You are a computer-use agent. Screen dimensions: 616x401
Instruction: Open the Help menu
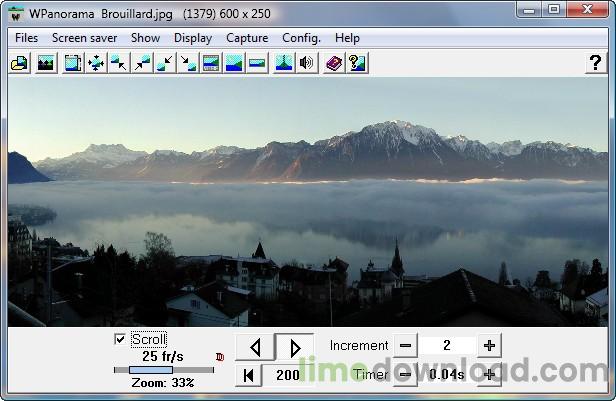click(x=347, y=38)
